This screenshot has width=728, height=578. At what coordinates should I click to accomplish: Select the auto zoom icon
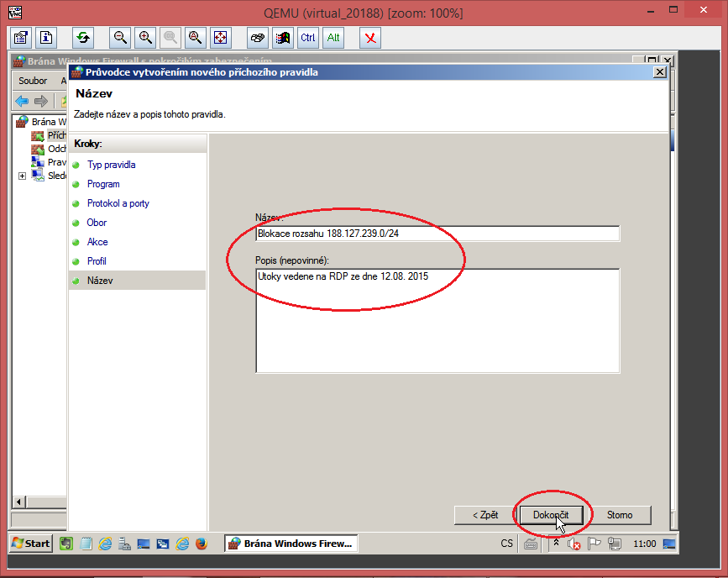pyautogui.click(x=196, y=38)
